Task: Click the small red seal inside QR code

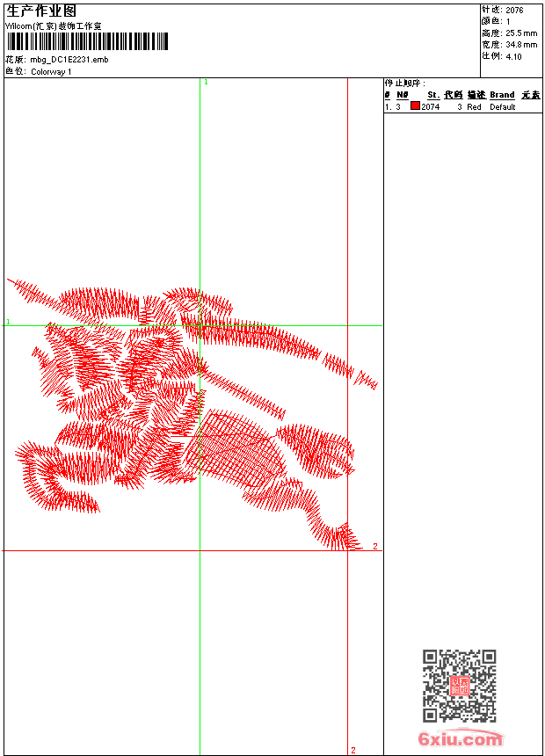Action: [x=460, y=686]
